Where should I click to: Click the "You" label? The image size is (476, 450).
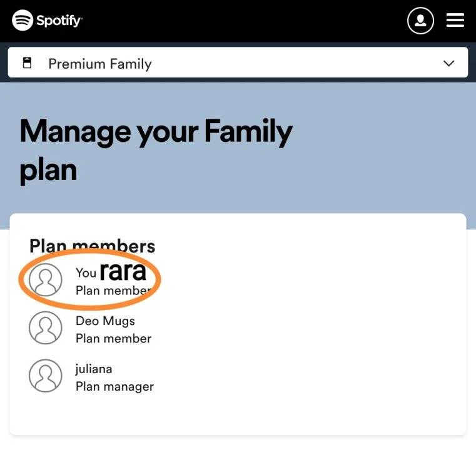pos(86,273)
